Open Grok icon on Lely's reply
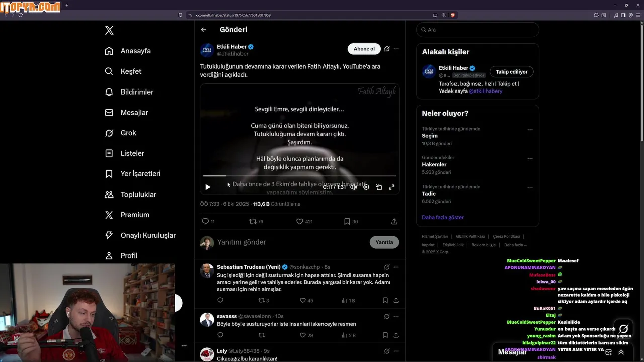644x362 pixels. [387, 351]
